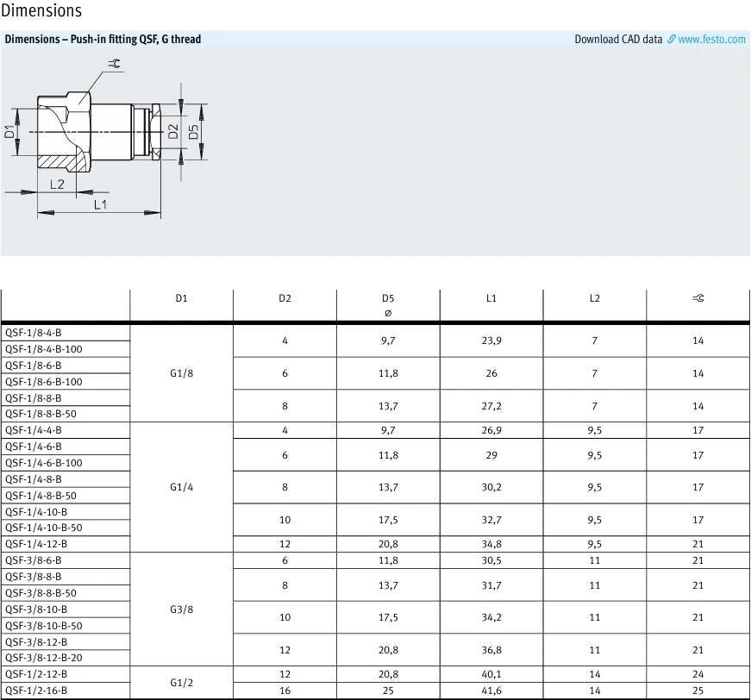This screenshot has width=751, height=700.
Task: Click the L2 column header
Action: 594,298
